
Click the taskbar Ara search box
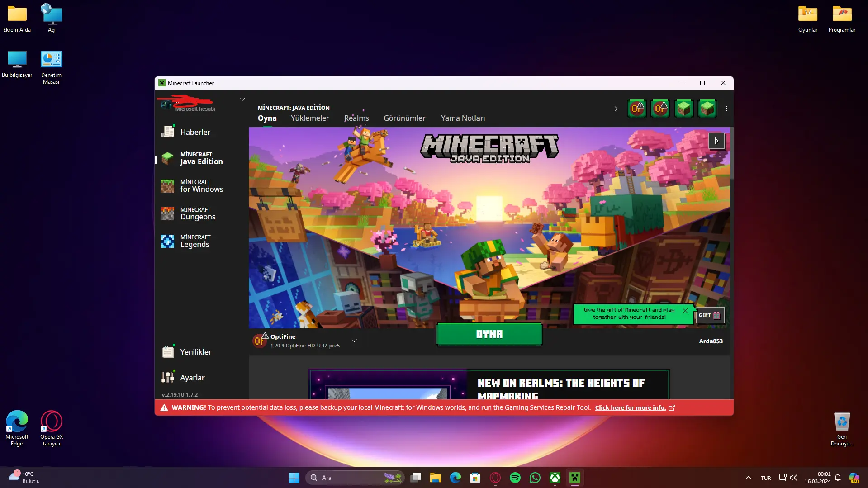tap(356, 478)
